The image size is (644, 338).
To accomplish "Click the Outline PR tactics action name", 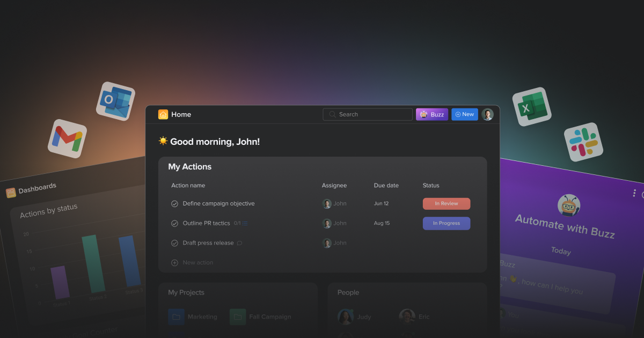I will (x=207, y=223).
